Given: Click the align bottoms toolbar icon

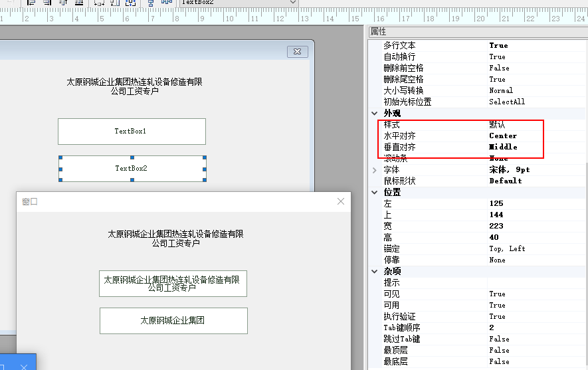Looking at the screenshot, I should (x=79, y=2).
